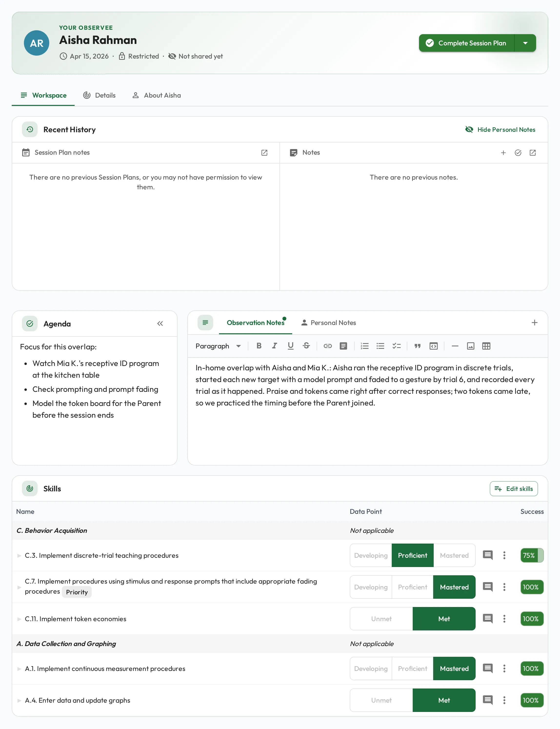Open the Paragraph style dropdown

[218, 346]
